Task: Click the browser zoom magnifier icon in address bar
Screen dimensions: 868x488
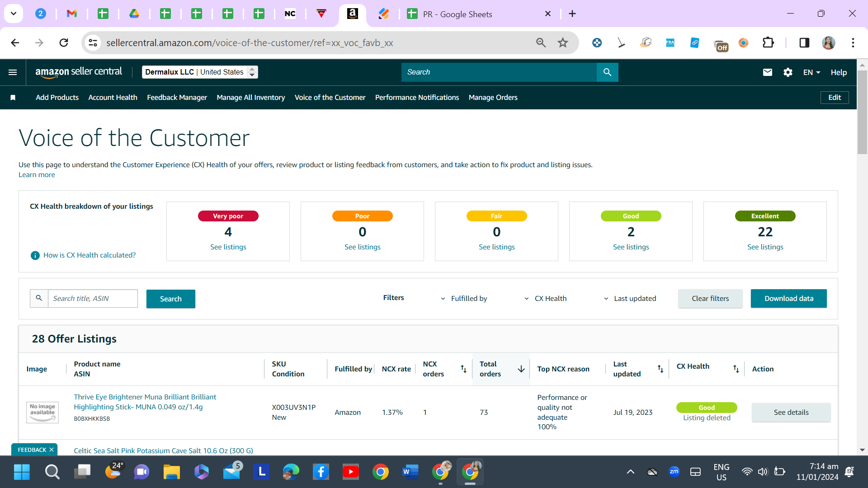Action: tap(541, 43)
